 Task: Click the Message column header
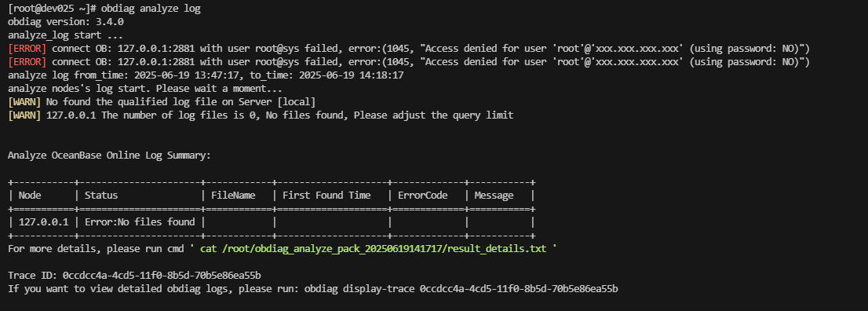tap(494, 195)
